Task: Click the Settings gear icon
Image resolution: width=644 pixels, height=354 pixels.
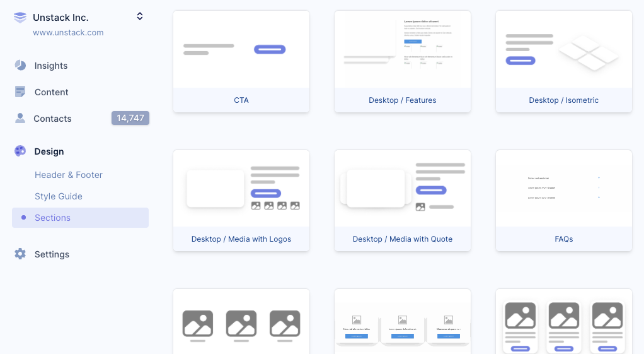Action: point(20,254)
